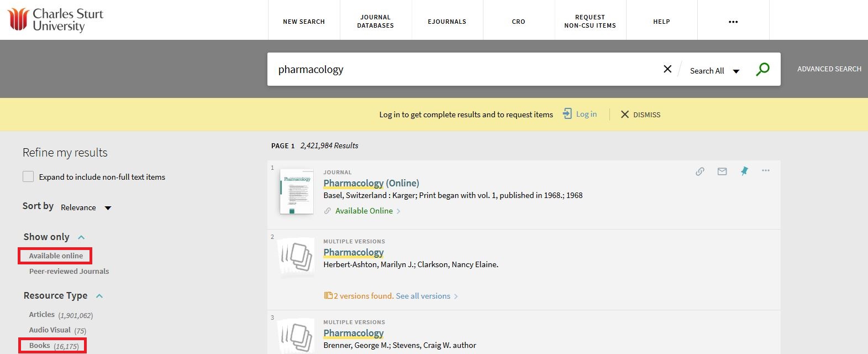Open the Sort by Relevance dropdown
Image resolution: width=868 pixels, height=354 pixels.
coord(86,207)
